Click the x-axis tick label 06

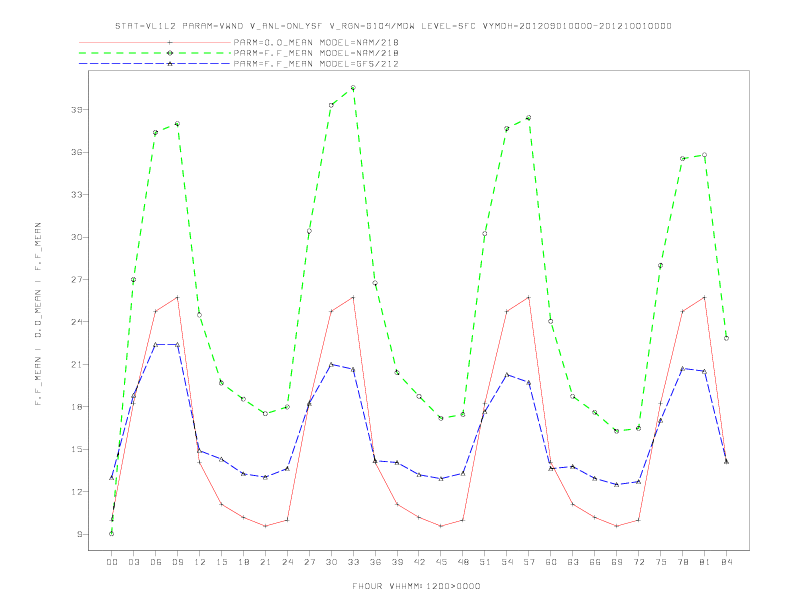click(x=156, y=562)
